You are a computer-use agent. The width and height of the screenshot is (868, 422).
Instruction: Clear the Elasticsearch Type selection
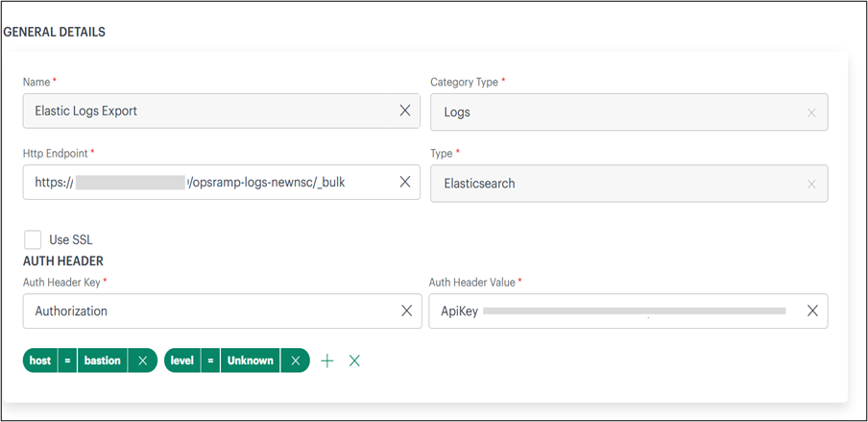point(811,184)
